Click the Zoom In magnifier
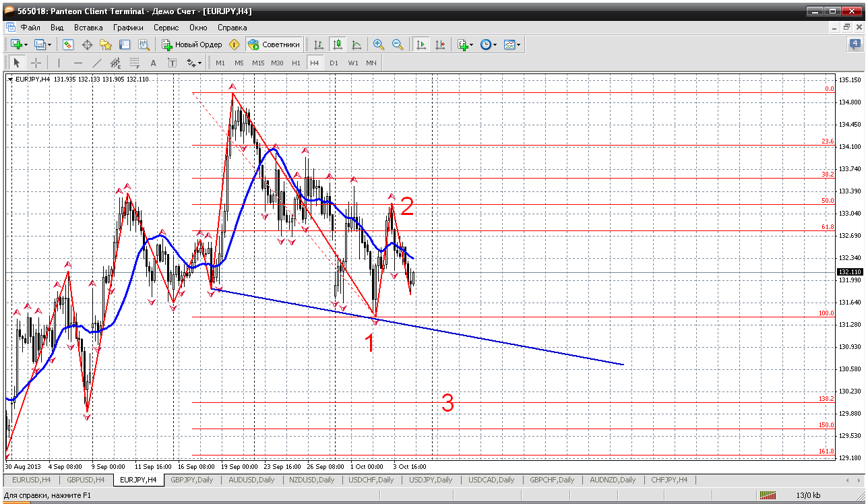This screenshot has height=504, width=868. (x=379, y=44)
